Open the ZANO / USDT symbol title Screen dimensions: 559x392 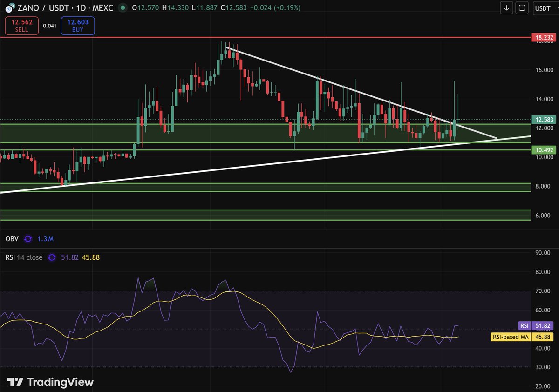pyautogui.click(x=66, y=8)
